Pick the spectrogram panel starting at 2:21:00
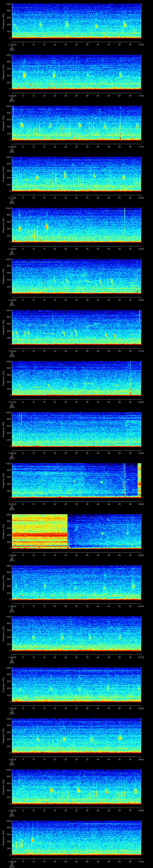The height and width of the screenshot is (868, 153). click(x=77, y=378)
